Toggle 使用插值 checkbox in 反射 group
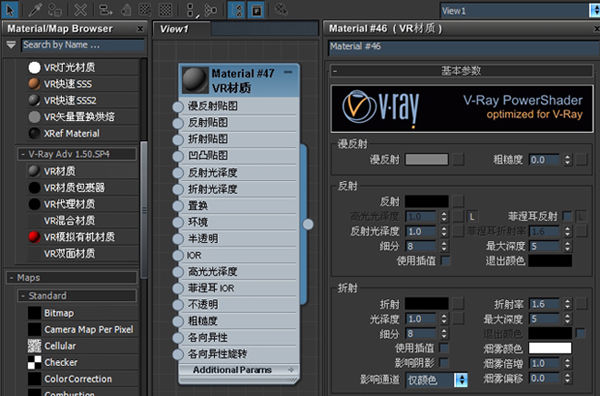The image size is (600, 396). tap(445, 261)
